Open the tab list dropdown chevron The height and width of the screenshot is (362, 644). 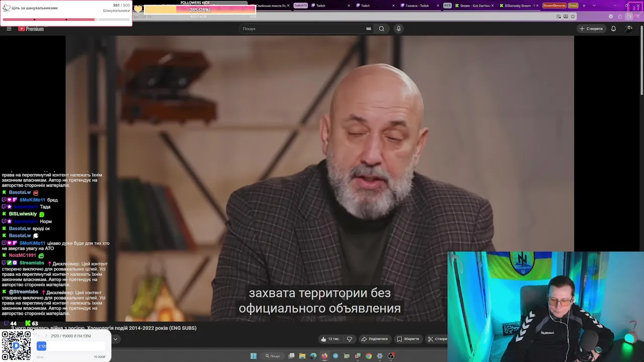594,6
